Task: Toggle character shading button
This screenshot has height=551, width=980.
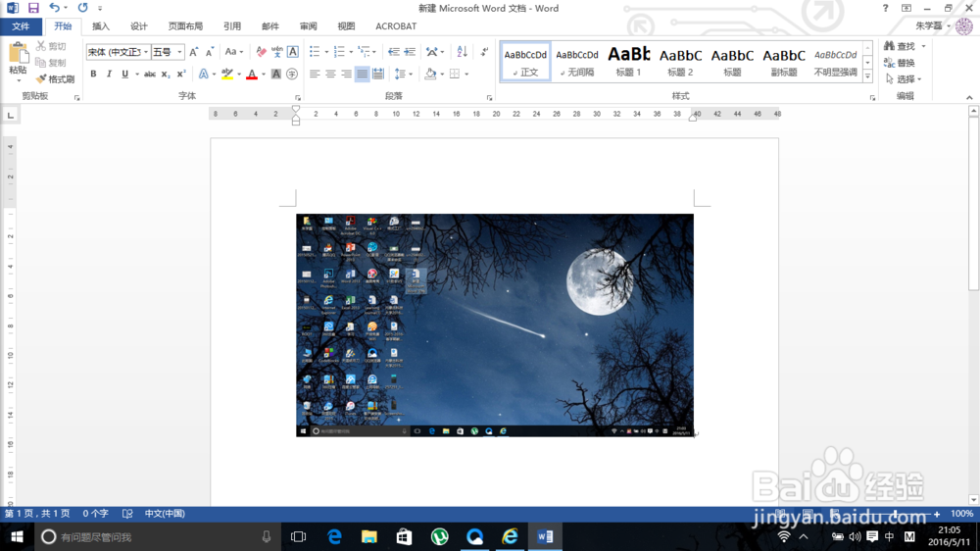Action: (275, 74)
